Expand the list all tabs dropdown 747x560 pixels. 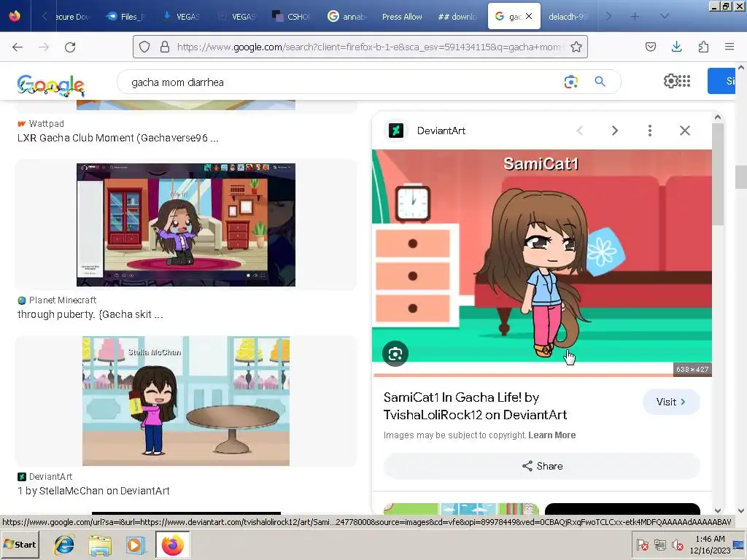(x=664, y=16)
